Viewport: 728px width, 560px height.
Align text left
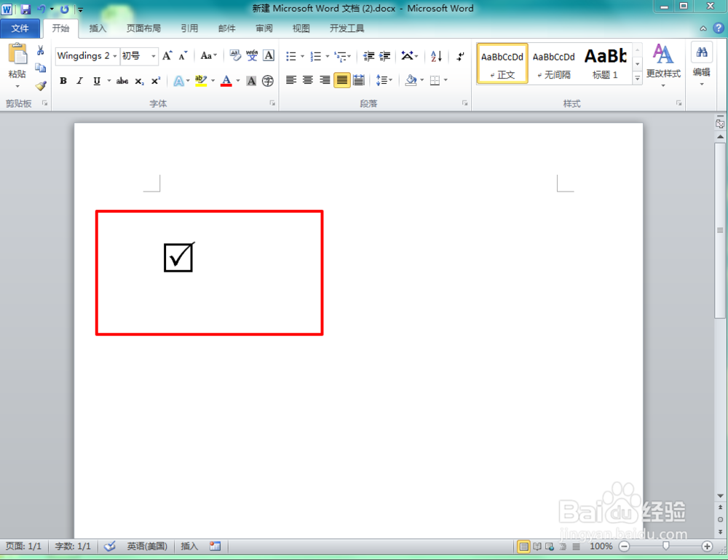(291, 80)
